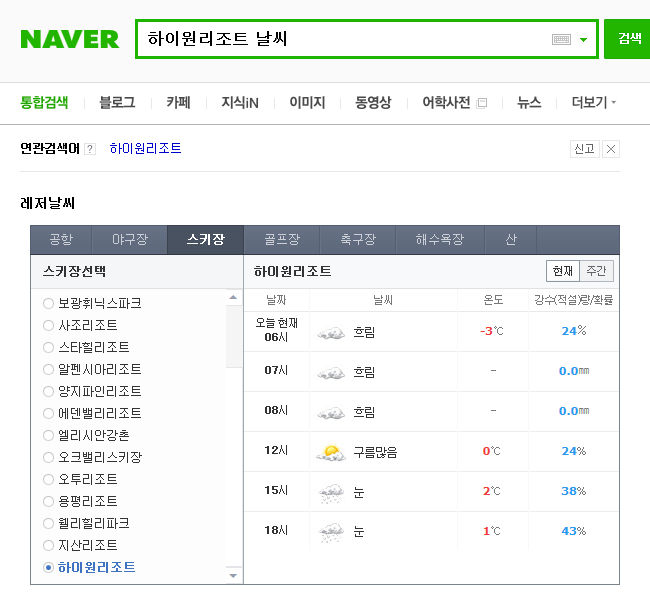Choose the 양지파인리조트 radio button
Screen dimensions: 650x596
click(x=49, y=392)
